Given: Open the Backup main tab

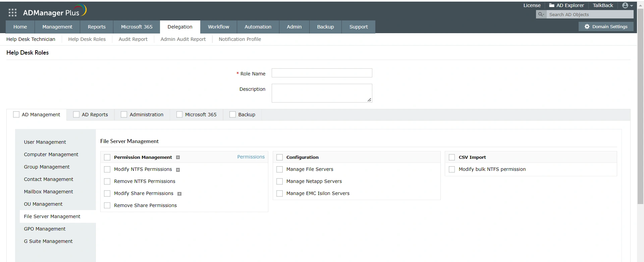Looking at the screenshot, I should [x=325, y=27].
